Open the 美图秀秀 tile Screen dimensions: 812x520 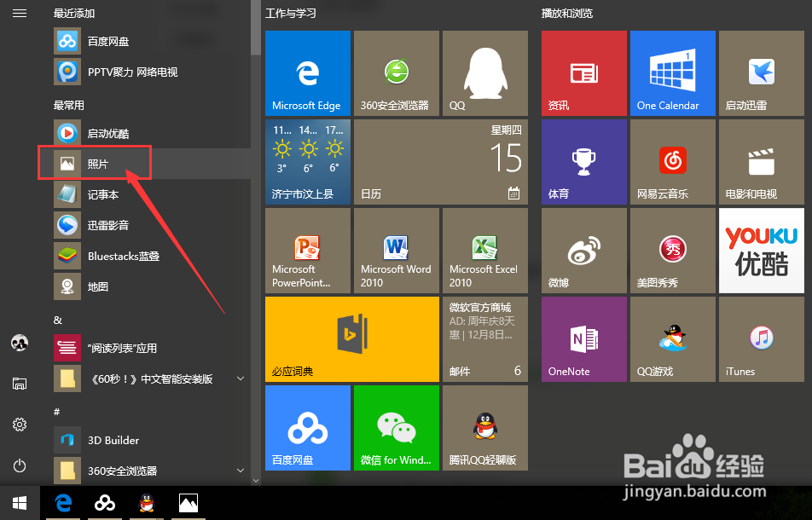(x=673, y=251)
